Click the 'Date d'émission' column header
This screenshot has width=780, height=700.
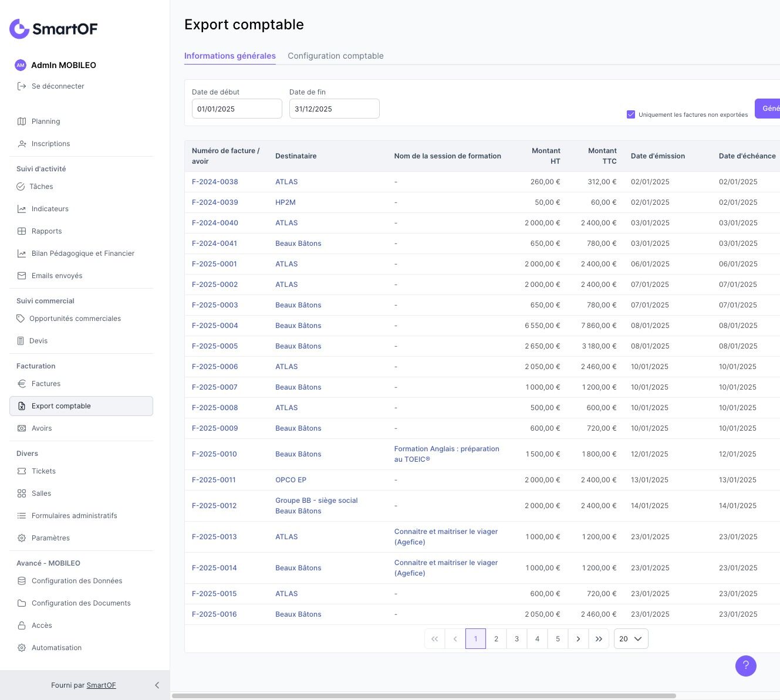coord(658,156)
